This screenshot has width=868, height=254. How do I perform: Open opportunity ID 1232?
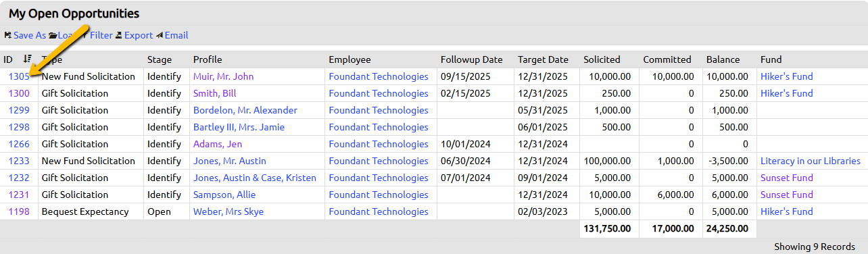19,178
